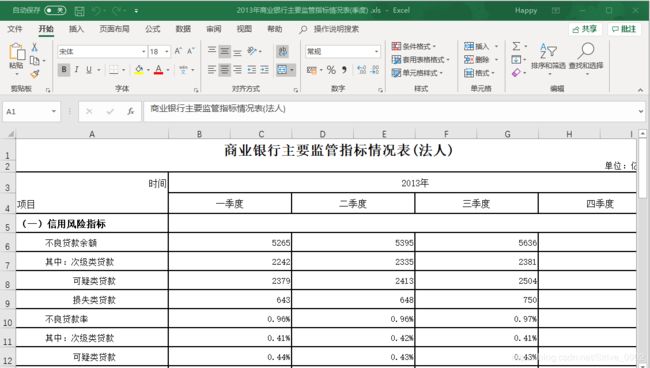Click the Name Box showing A1

32,111
